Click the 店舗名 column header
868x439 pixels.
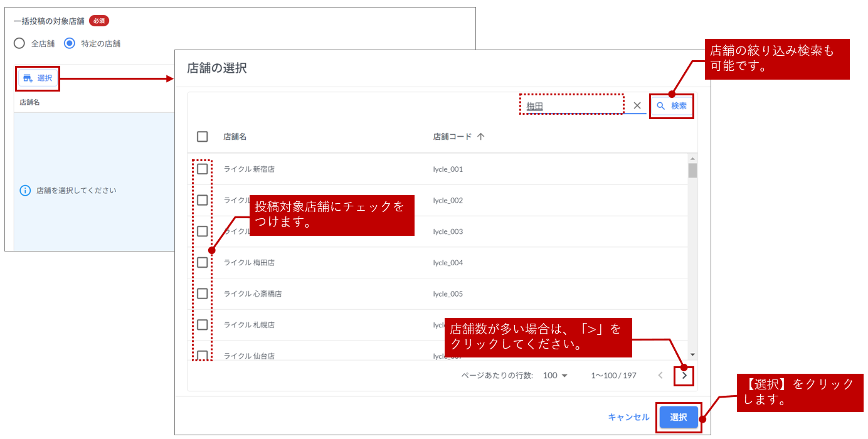coord(235,137)
